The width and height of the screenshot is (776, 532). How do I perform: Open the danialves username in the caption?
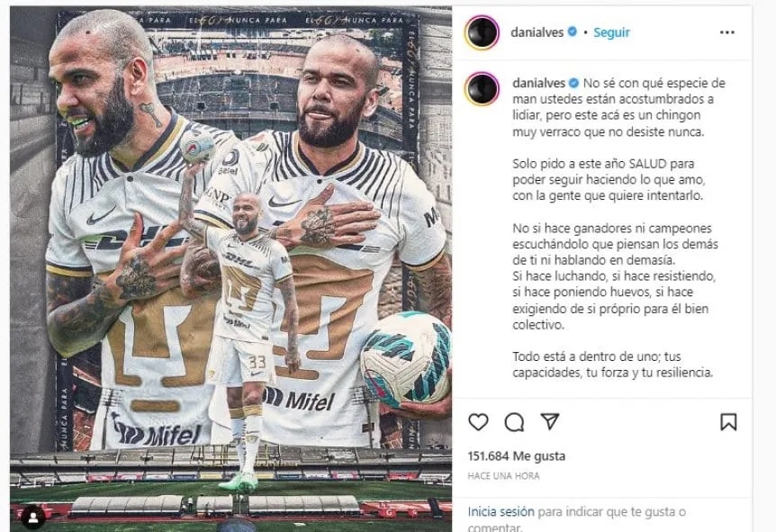click(539, 83)
